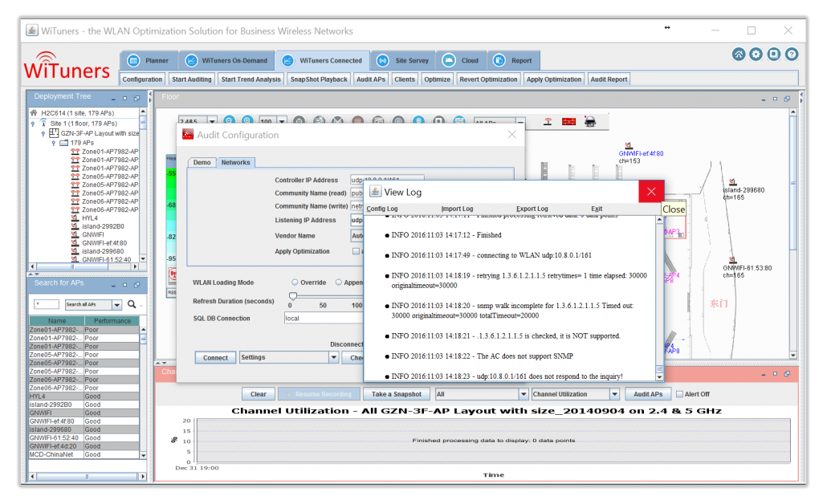Maximize the channel chart panel

[x=775, y=374]
